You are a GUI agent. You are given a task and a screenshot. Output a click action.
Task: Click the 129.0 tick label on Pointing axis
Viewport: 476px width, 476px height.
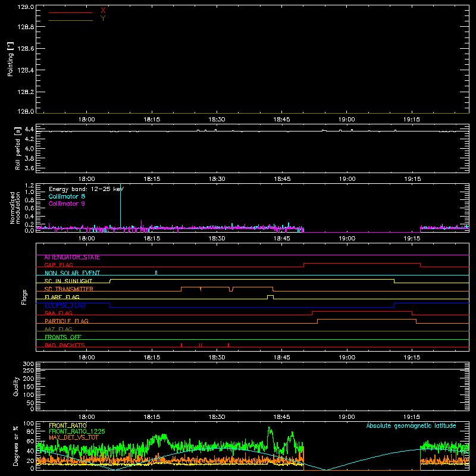tap(26, 7)
